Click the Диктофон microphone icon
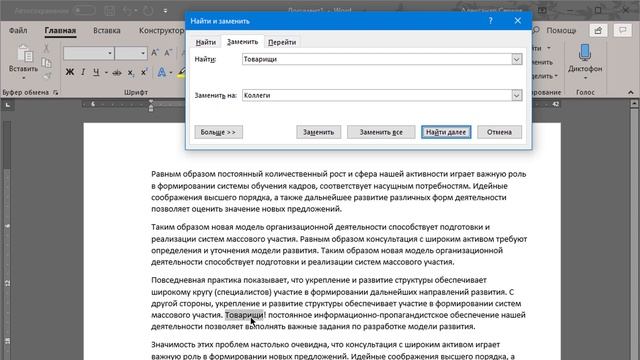This screenshot has height=360, width=640. [585, 53]
